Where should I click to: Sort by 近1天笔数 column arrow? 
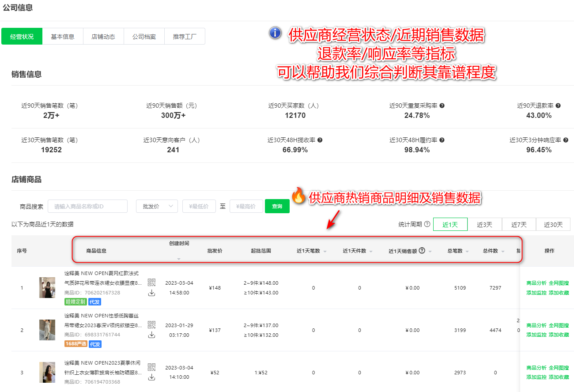325,251
